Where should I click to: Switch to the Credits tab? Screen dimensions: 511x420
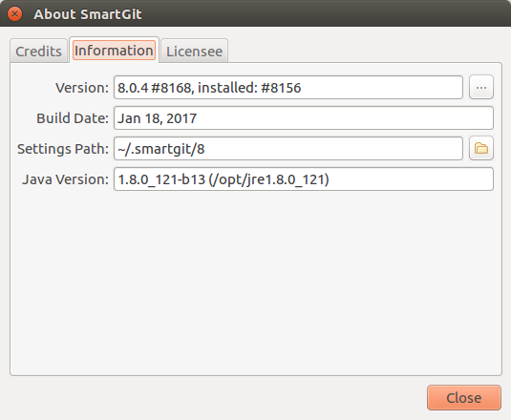point(38,52)
